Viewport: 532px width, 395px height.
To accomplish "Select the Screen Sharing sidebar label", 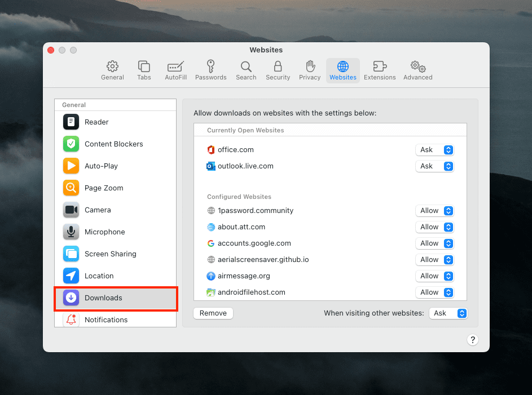I will point(110,254).
